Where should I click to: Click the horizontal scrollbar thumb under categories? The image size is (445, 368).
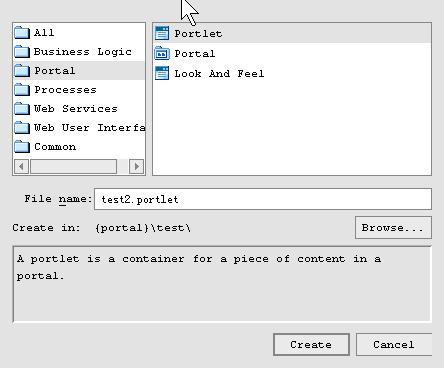pos(74,166)
